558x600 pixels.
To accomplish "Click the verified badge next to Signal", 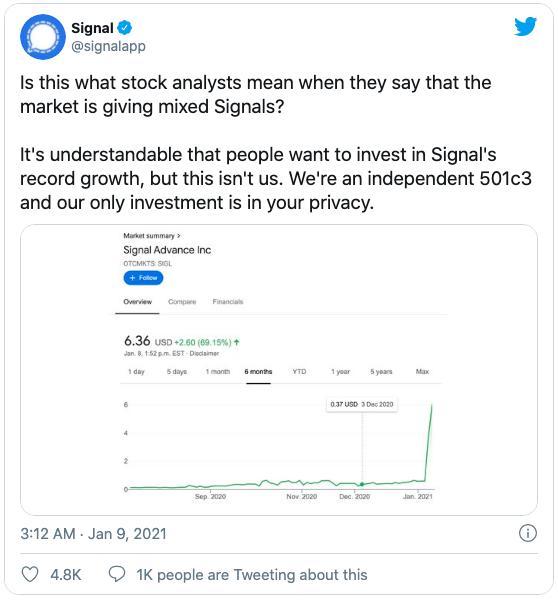I will pos(124,28).
